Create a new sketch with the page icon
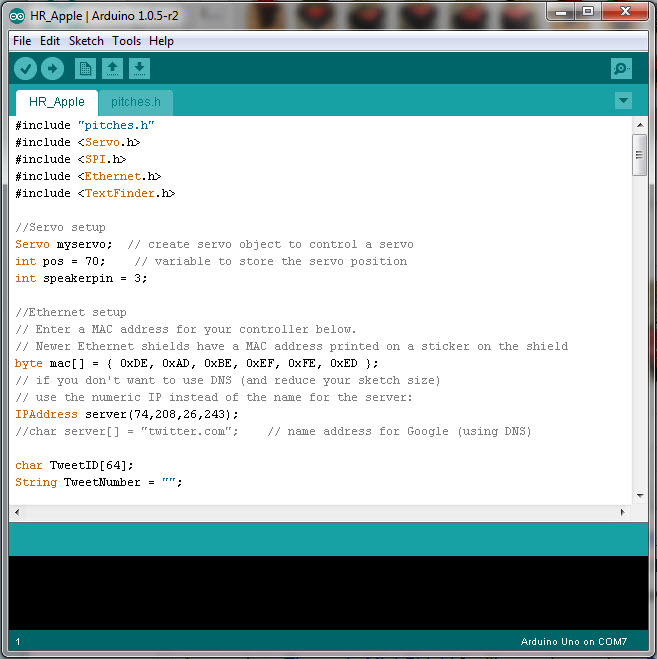The width and height of the screenshot is (657, 659). tap(85, 69)
